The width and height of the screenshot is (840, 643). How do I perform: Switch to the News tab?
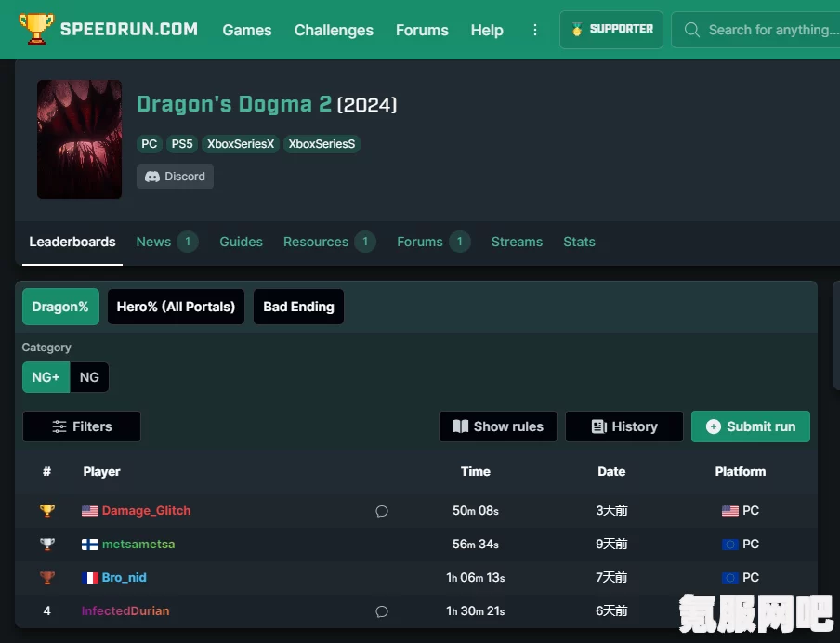click(x=167, y=242)
